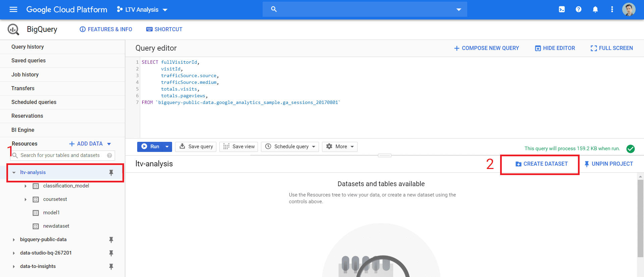Click the resources search help icon
644x277 pixels.
pos(109,155)
